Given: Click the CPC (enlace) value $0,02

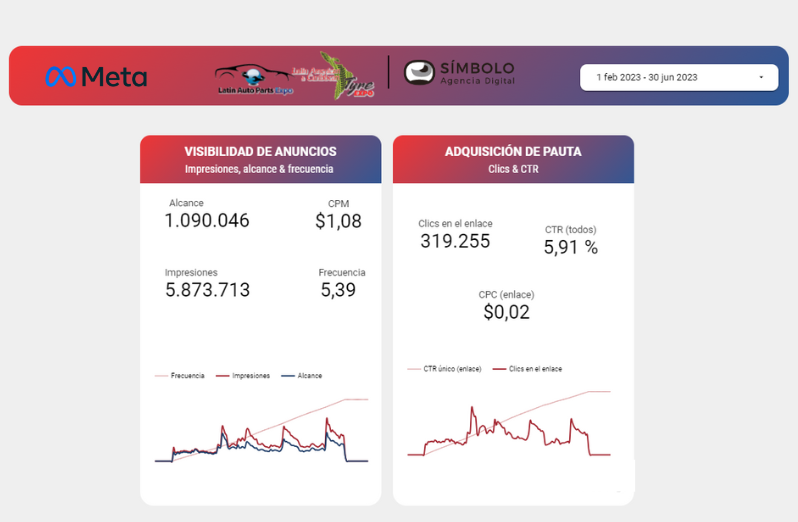Looking at the screenshot, I should click(x=506, y=312).
